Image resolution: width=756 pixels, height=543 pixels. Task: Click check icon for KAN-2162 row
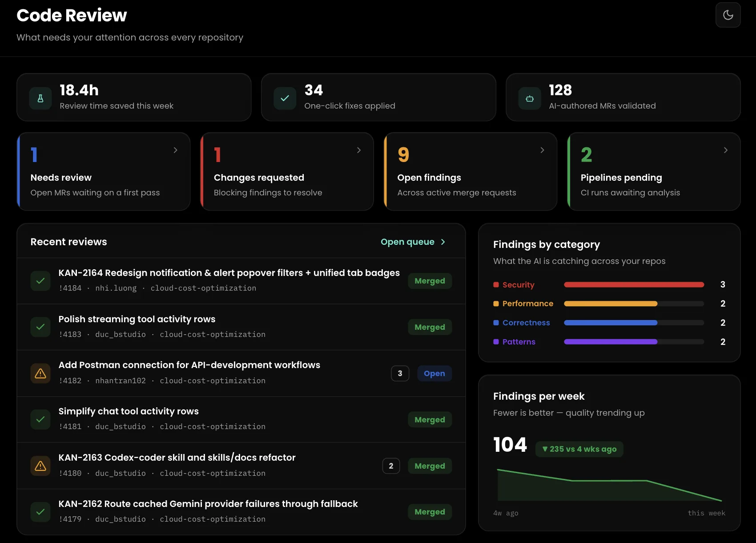point(40,512)
